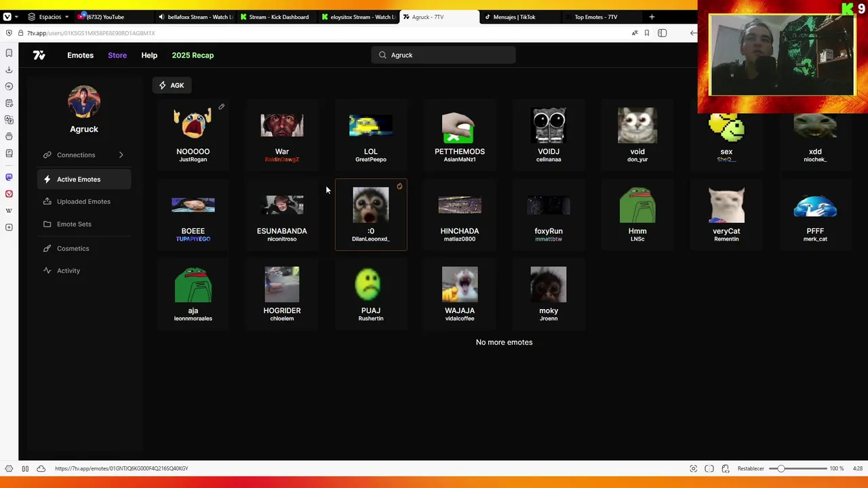Add a new web panel
This screenshot has width=868, height=488.
[9, 227]
